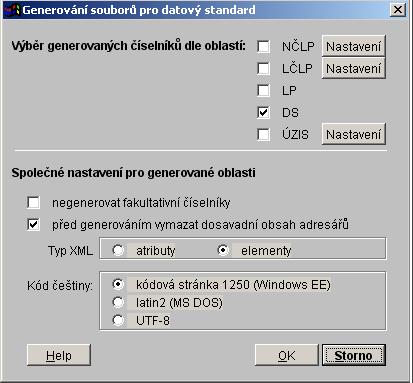Check the LP area checkbox
Screen dimensions: 413x383
click(263, 90)
